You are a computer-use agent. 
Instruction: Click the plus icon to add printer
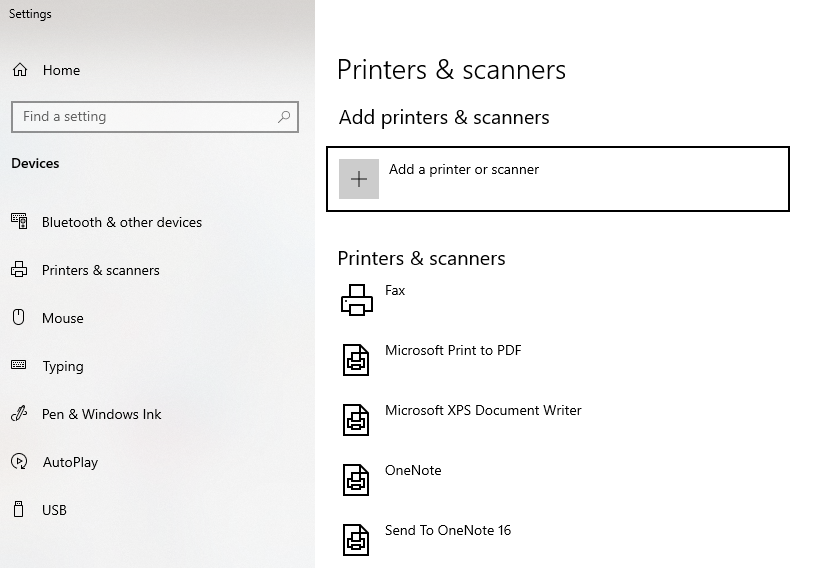[x=359, y=179]
